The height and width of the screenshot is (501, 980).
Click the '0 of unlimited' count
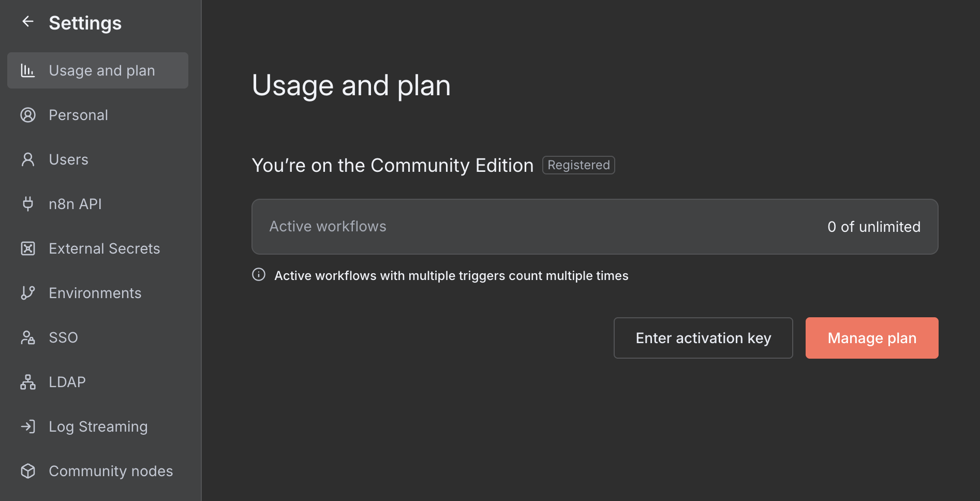pyautogui.click(x=873, y=227)
